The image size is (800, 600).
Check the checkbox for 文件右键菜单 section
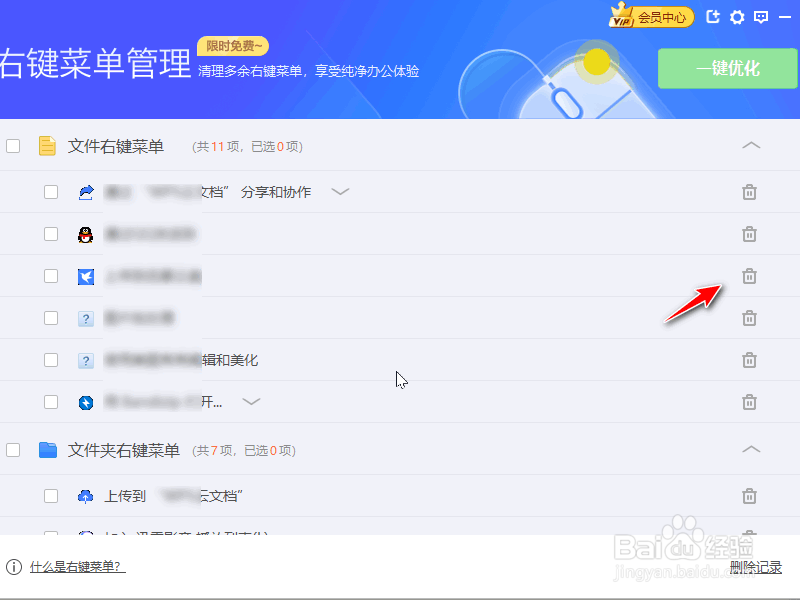pos(12,145)
